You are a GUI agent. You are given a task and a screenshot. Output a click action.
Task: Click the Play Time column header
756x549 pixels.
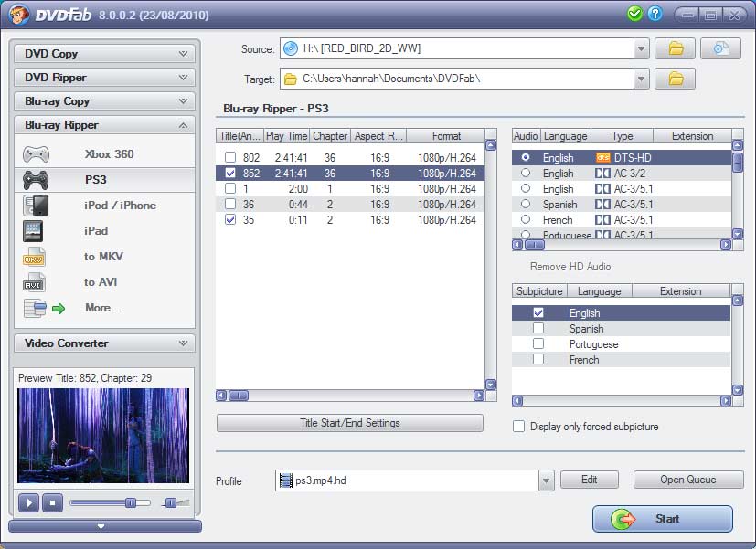click(x=286, y=136)
